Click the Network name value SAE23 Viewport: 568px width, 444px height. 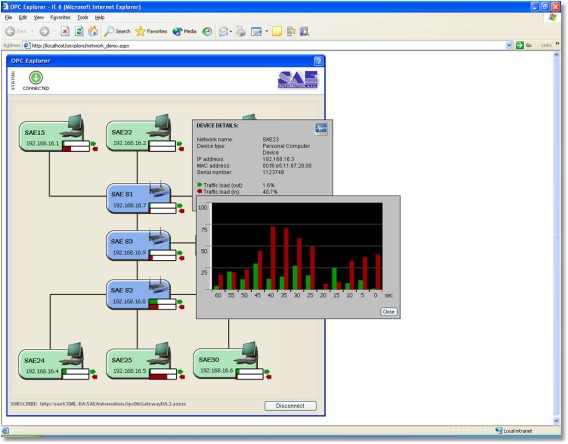[x=271, y=139]
